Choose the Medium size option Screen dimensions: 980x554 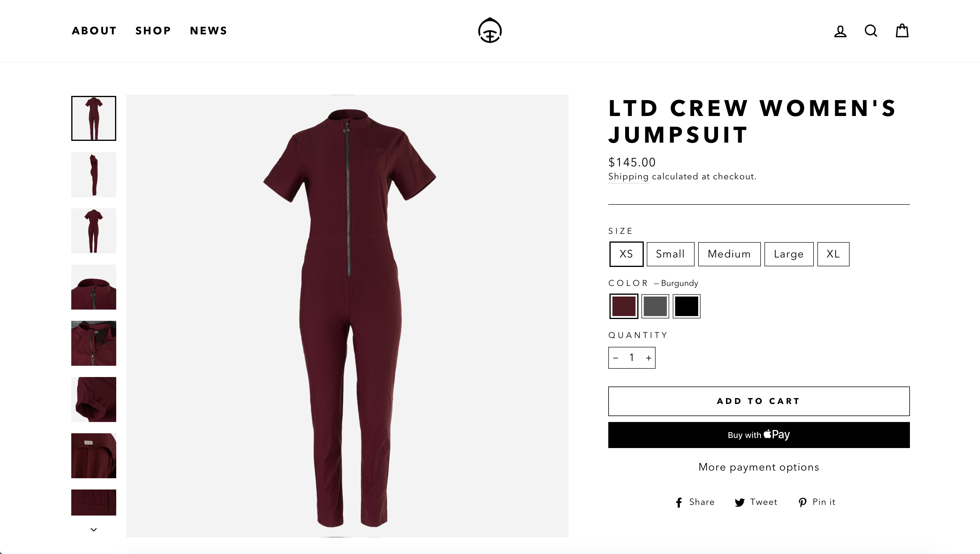click(x=729, y=254)
